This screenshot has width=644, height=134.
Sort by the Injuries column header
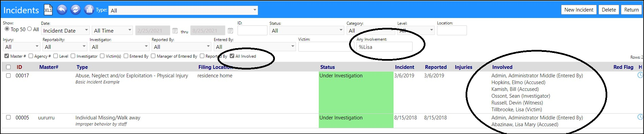click(x=464, y=67)
